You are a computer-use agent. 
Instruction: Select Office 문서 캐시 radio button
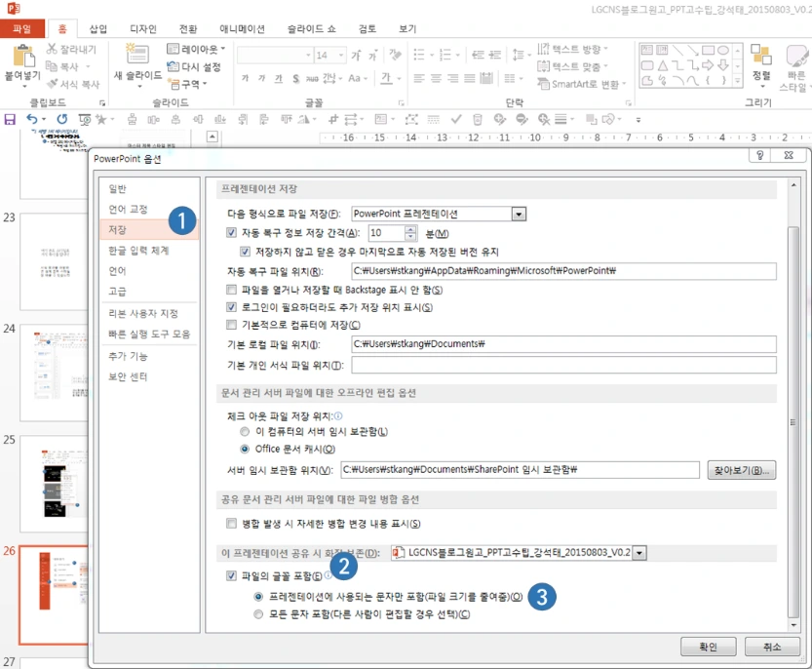tap(245, 449)
